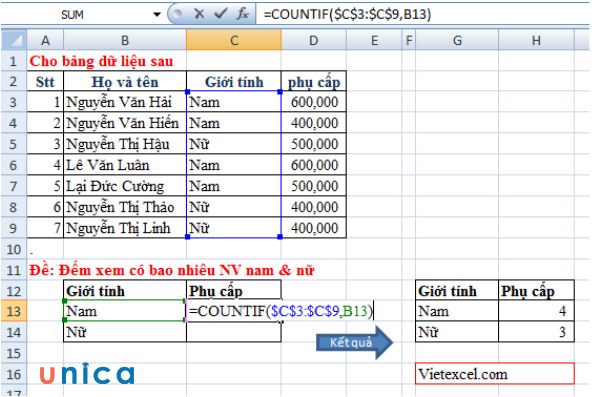The image size is (600, 397).
Task: Open the Insert Function fx icon
Action: point(243,14)
